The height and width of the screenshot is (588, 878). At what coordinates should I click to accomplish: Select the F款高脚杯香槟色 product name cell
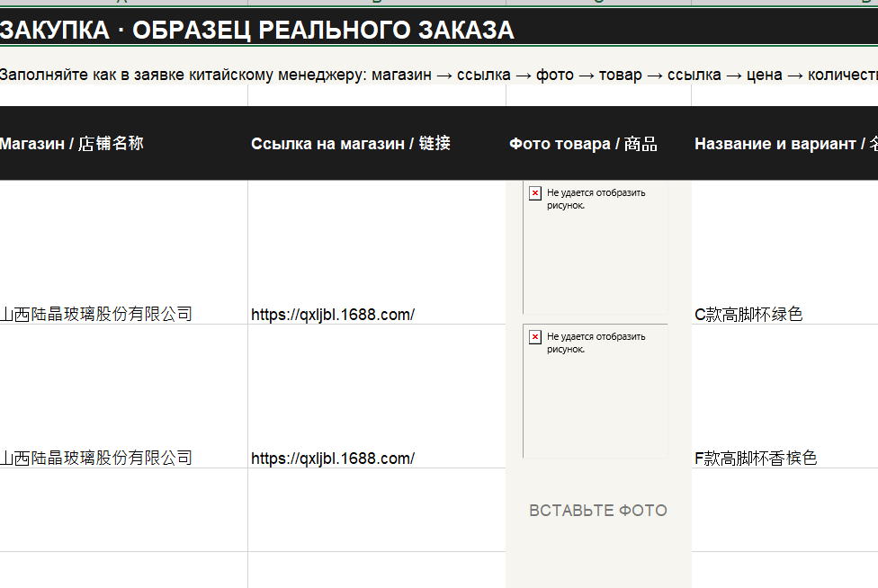pos(785,396)
